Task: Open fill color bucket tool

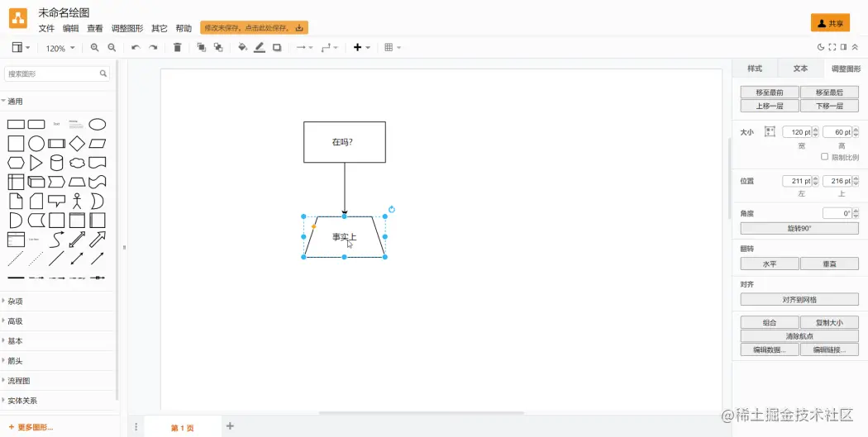Action: 242,48
